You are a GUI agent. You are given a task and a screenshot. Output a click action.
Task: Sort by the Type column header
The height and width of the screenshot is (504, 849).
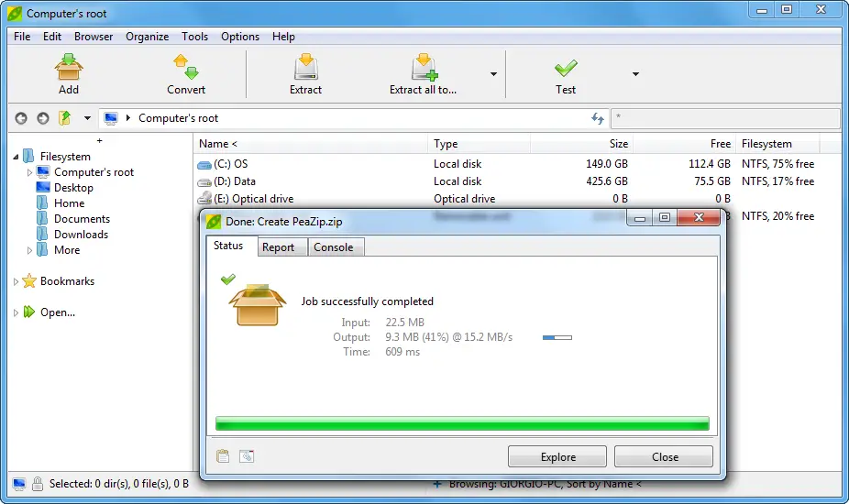pyautogui.click(x=480, y=144)
